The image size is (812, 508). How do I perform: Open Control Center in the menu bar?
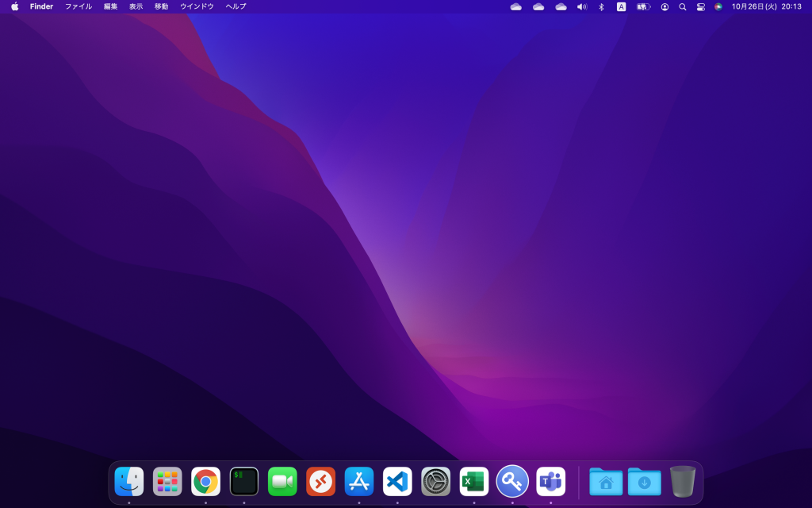point(701,6)
